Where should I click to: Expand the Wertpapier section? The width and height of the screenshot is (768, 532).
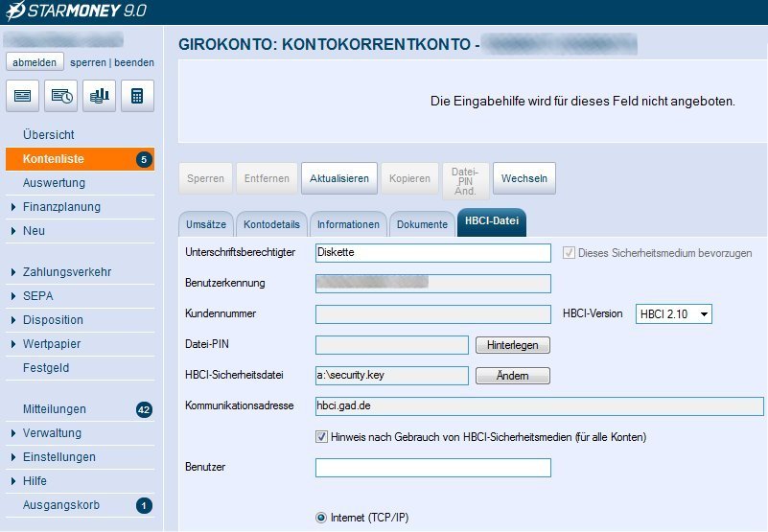coord(13,344)
